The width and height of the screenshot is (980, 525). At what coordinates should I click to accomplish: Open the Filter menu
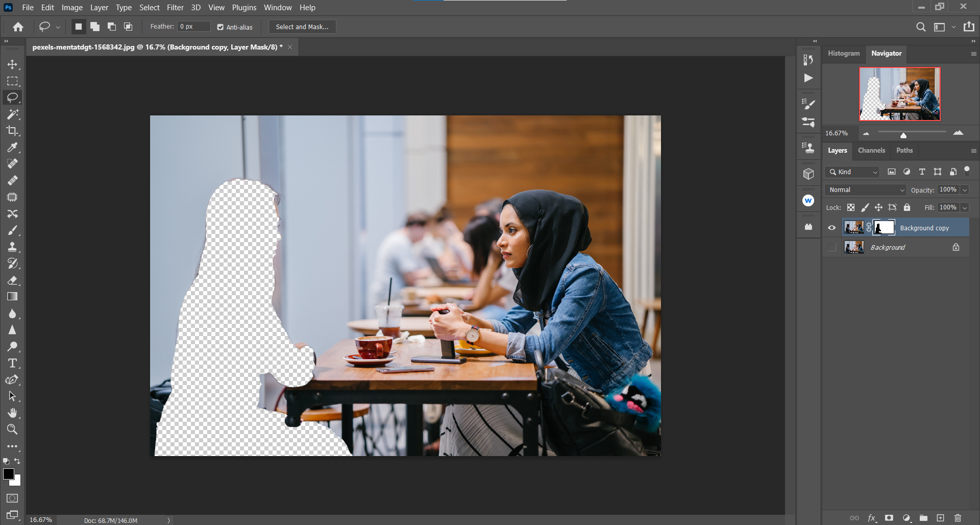point(175,8)
